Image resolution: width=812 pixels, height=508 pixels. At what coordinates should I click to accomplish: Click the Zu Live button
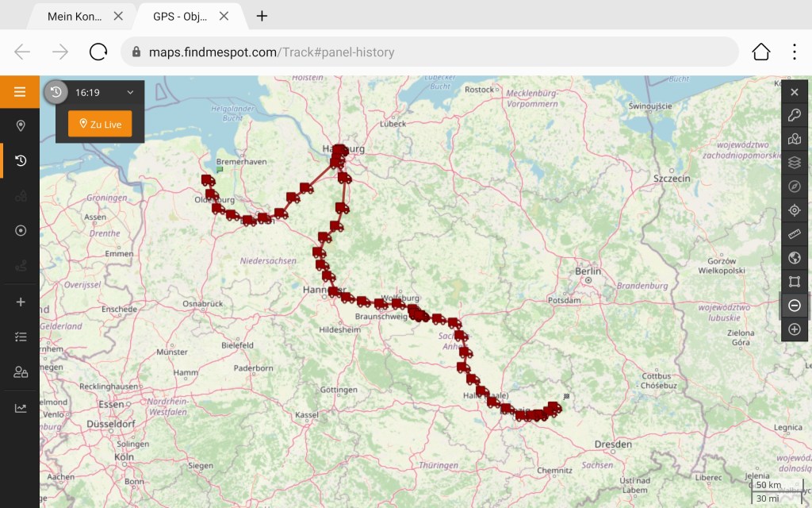tap(100, 125)
